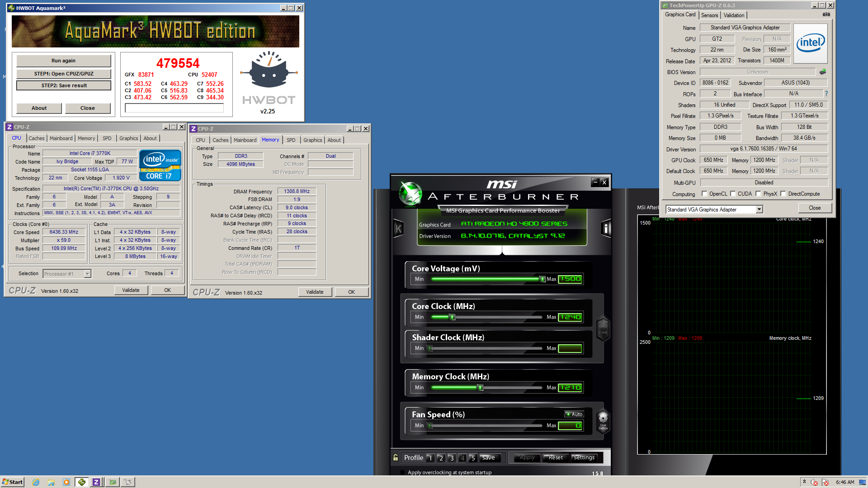Switch to CPU-Z taskbar button
868x488 pixels.
click(96, 482)
